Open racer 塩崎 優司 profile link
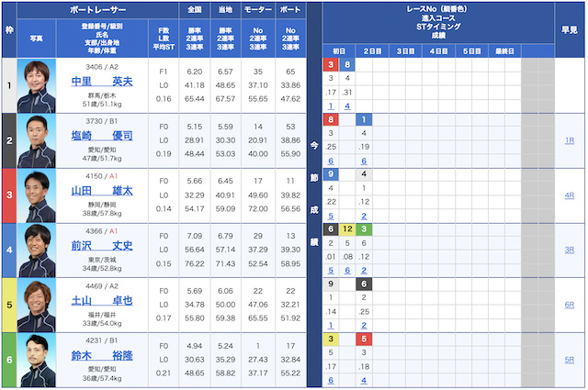 (x=102, y=136)
